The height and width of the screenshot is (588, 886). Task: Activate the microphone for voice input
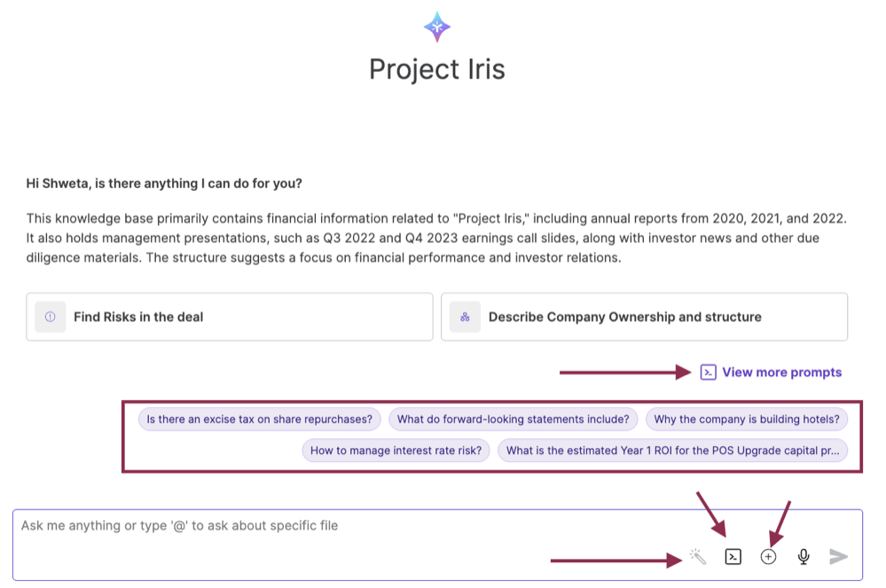click(x=803, y=557)
